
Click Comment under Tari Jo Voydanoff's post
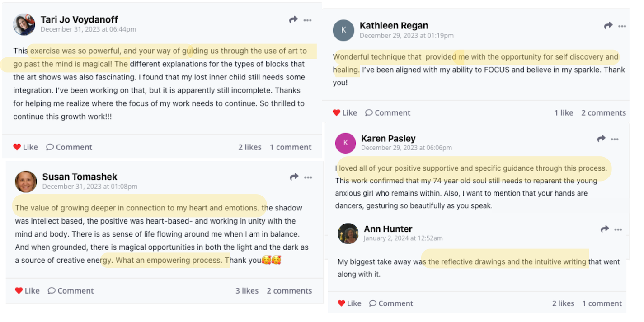click(69, 147)
